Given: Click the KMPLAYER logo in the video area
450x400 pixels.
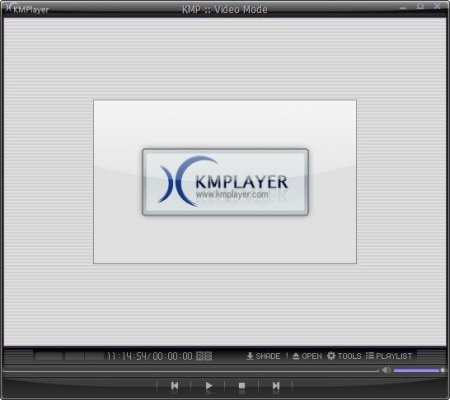Looking at the screenshot, I should point(225,182).
